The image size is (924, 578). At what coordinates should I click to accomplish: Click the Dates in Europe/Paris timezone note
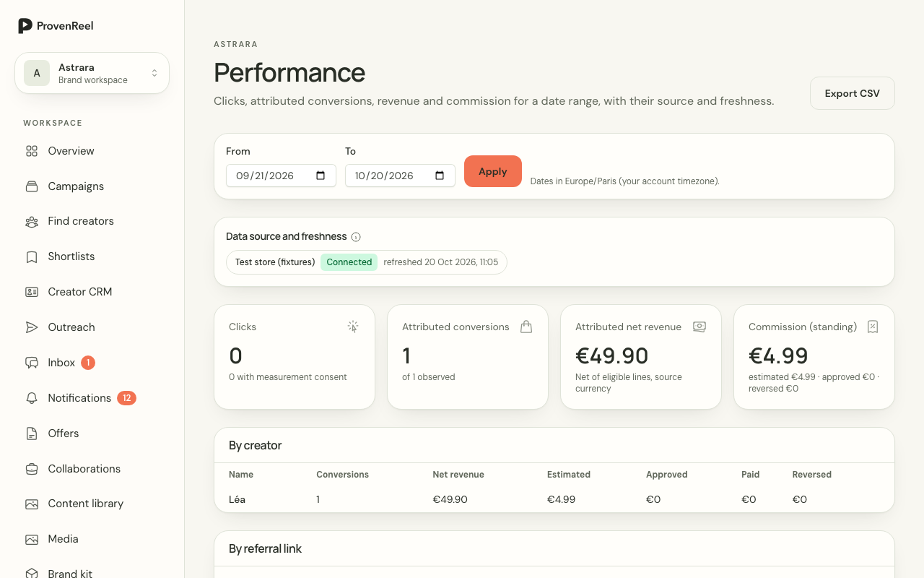(625, 181)
